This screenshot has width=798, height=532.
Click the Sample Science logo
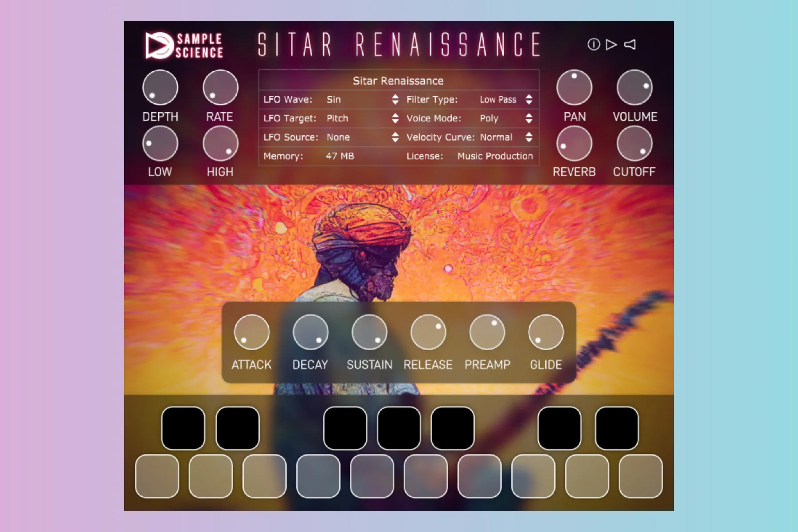[x=184, y=46]
